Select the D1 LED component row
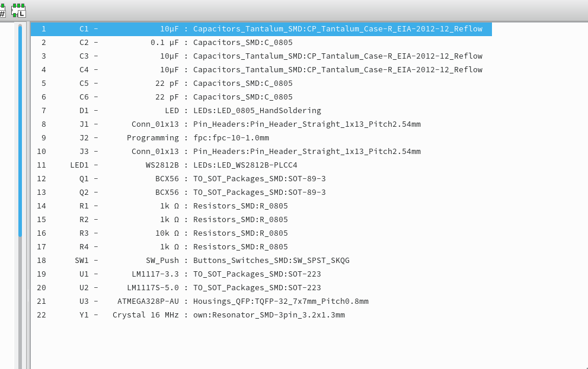Screen dimensions: 588x369 pyautogui.click(x=261, y=111)
